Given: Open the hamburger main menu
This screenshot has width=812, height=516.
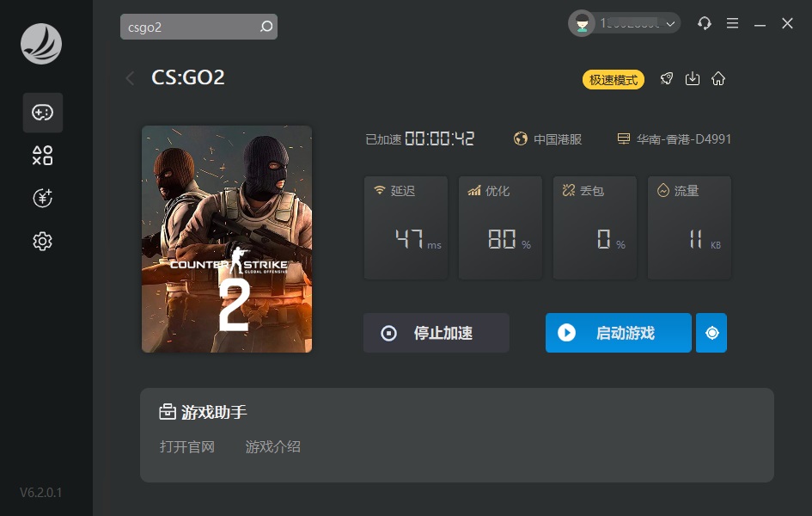Looking at the screenshot, I should point(732,23).
